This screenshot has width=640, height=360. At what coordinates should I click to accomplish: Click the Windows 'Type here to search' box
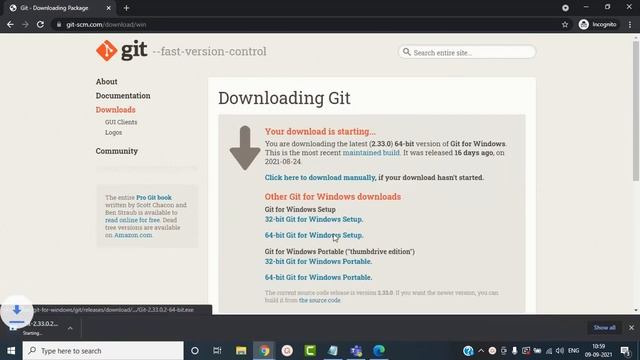coord(103,351)
